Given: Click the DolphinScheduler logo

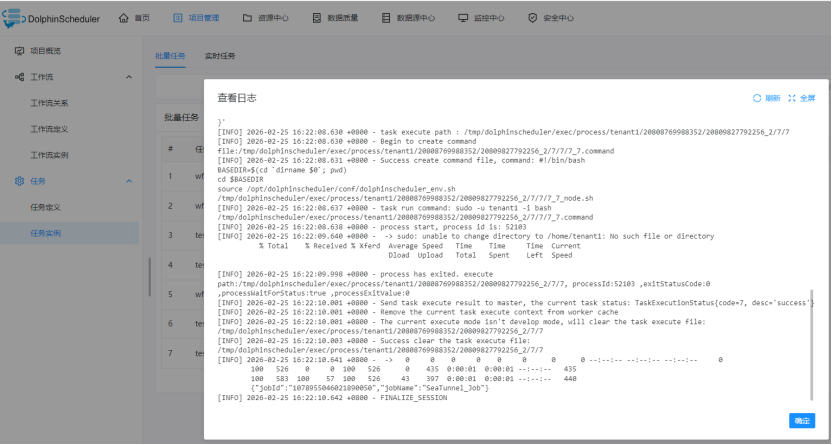Looking at the screenshot, I should click(x=50, y=18).
